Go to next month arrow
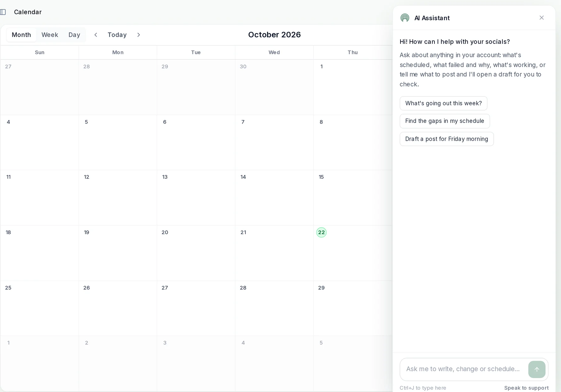Image resolution: width=561 pixels, height=392 pixels. coord(139,35)
